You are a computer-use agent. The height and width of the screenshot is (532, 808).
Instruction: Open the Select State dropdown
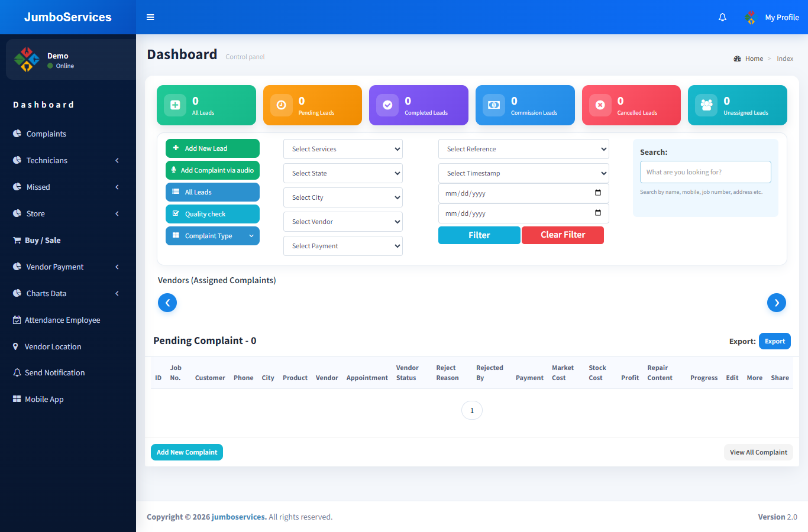click(x=343, y=173)
